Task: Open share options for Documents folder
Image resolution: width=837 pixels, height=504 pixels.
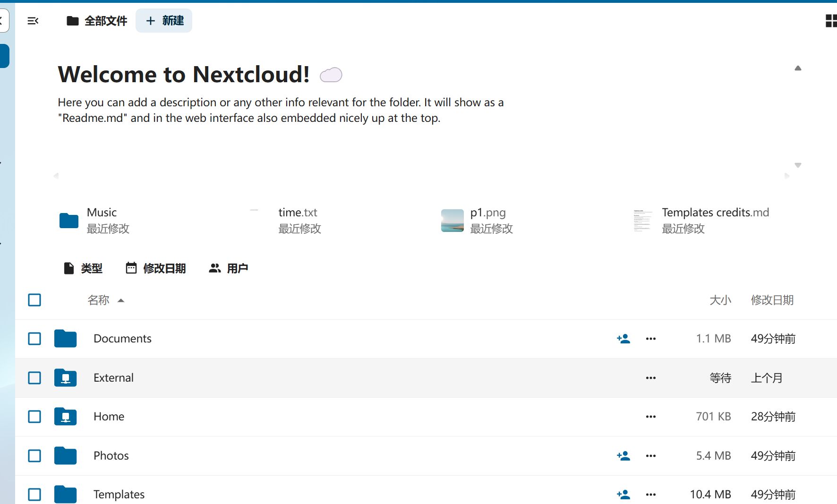Action: click(x=623, y=339)
